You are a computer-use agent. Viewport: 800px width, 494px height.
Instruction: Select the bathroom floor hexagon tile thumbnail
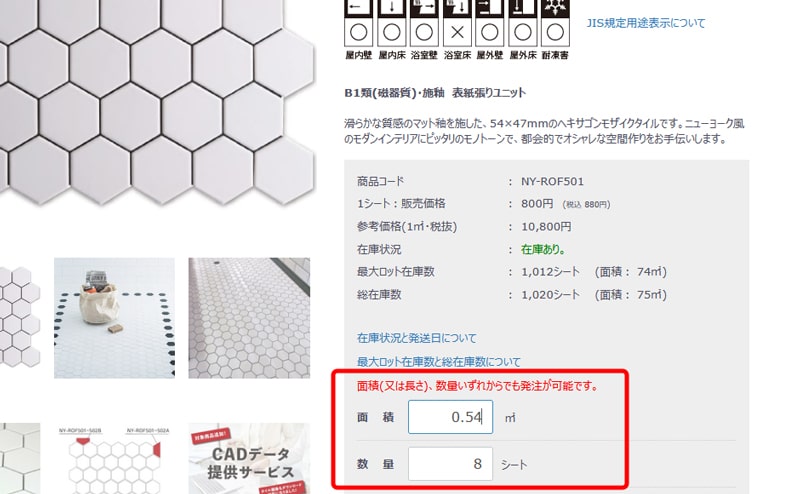[x=249, y=318]
